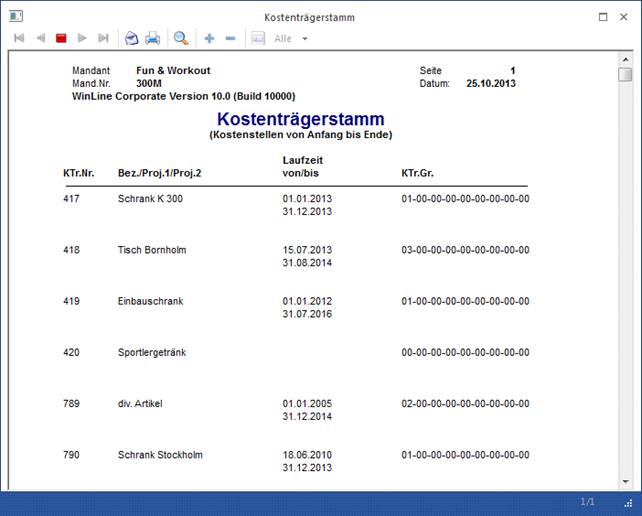Jump to last page in toolbar
This screenshot has height=516, width=642.
[103, 38]
